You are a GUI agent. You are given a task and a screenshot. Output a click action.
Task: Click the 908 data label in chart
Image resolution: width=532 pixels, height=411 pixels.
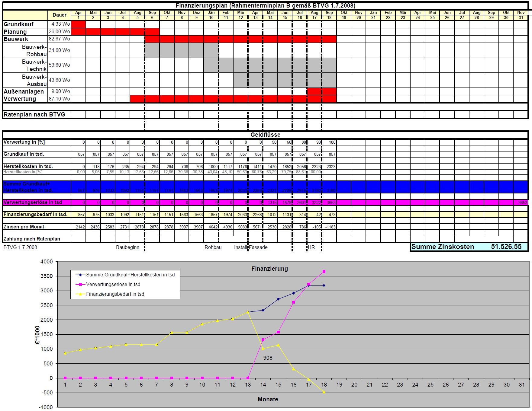(268, 358)
